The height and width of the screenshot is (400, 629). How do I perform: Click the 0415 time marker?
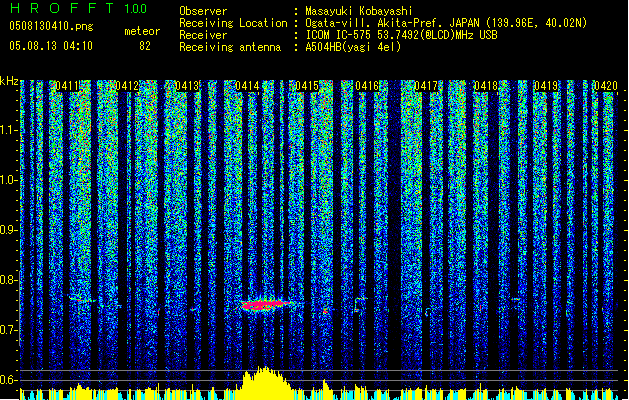pos(307,86)
